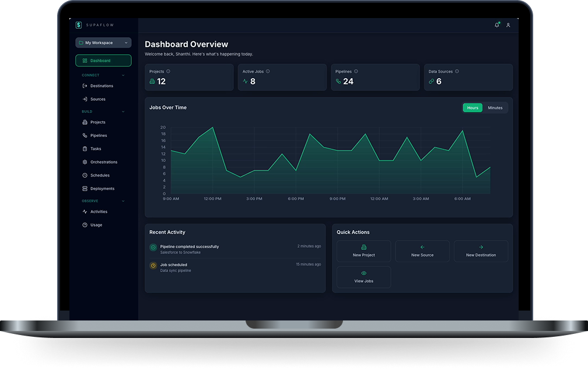The image size is (588, 370).
Task: Open Orchestrations in the sidebar
Action: pos(103,162)
